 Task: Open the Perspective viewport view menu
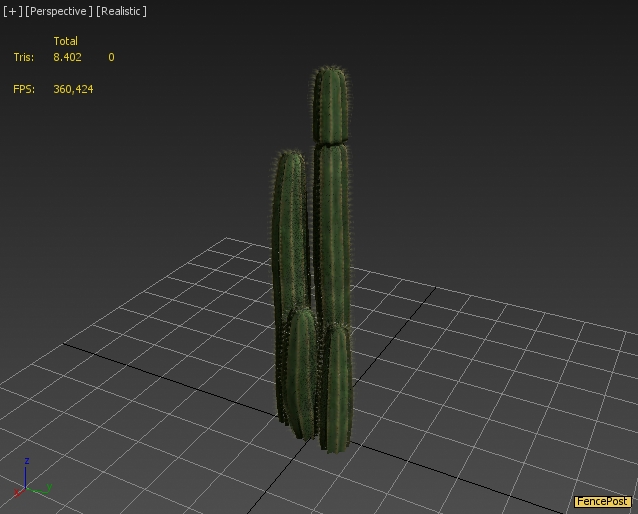59,11
